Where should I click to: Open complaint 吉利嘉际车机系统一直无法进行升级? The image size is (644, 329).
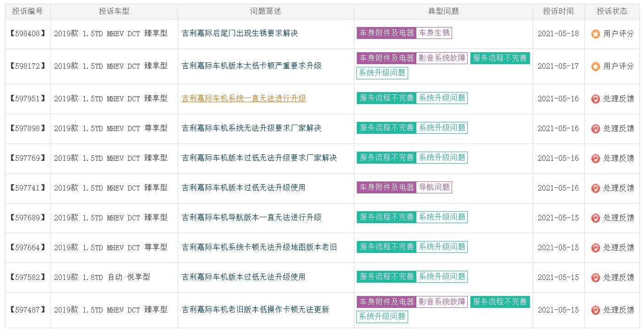tap(244, 99)
